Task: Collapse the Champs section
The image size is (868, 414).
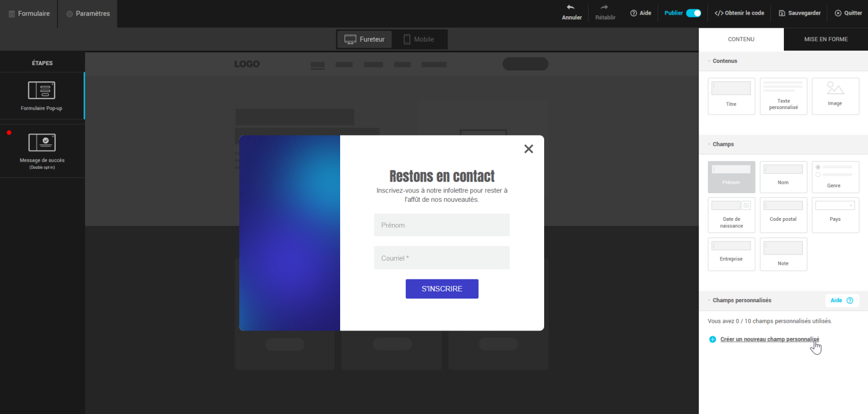Action: [x=709, y=144]
